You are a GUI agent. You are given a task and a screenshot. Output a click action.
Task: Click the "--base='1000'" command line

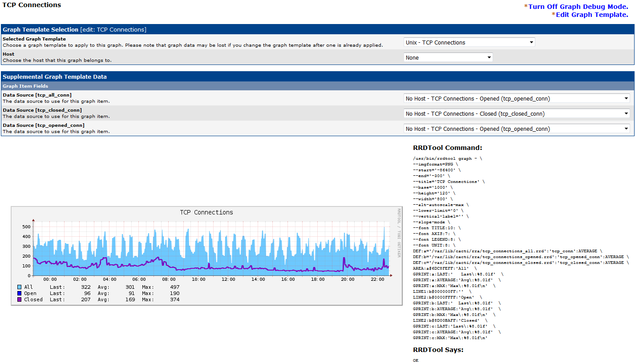pos(433,187)
